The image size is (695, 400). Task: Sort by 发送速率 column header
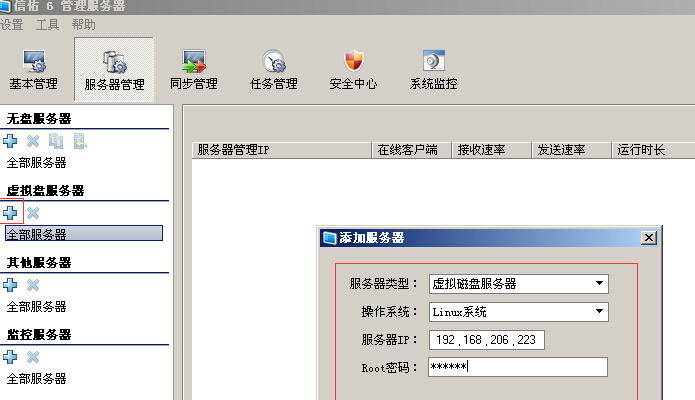click(571, 150)
